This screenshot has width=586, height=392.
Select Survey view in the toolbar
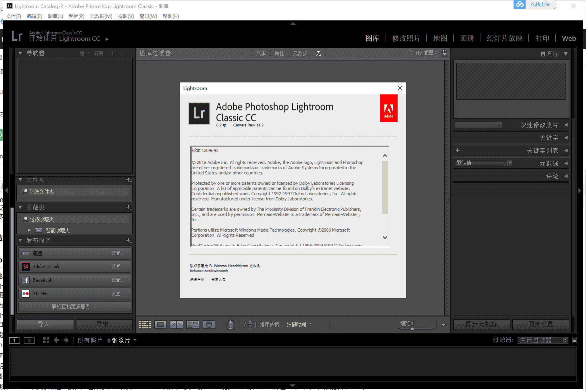click(x=192, y=324)
